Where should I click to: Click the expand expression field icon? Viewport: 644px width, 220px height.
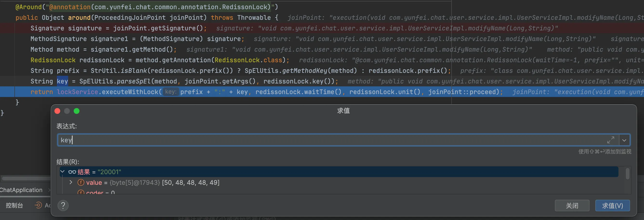tap(611, 140)
